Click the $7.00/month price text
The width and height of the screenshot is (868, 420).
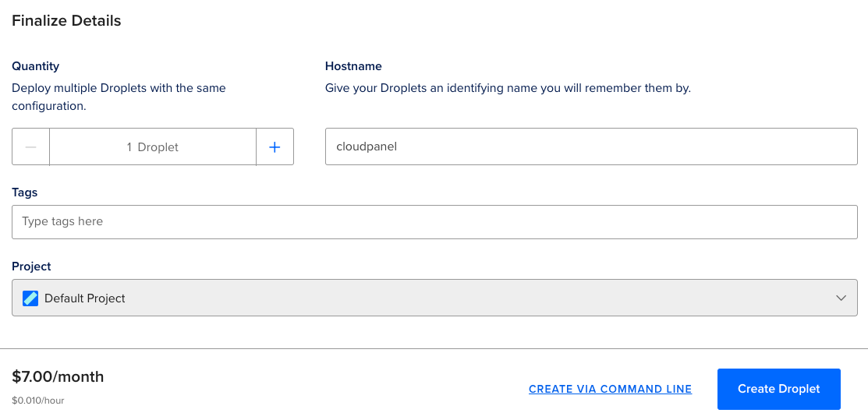point(58,377)
